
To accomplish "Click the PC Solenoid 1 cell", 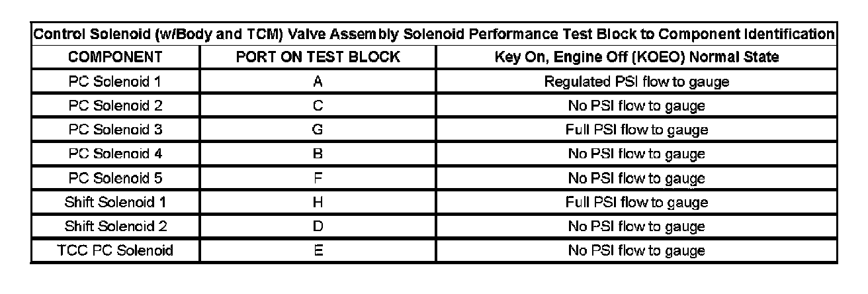I will (x=115, y=81).
